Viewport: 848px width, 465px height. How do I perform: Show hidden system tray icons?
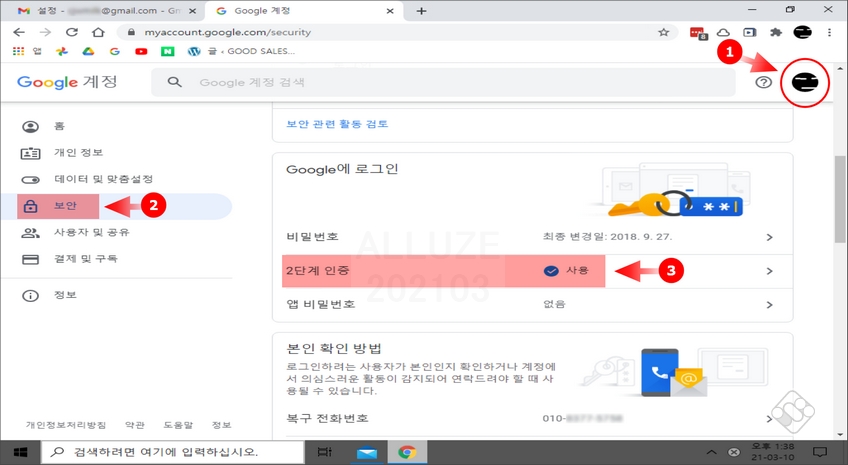tap(712, 452)
